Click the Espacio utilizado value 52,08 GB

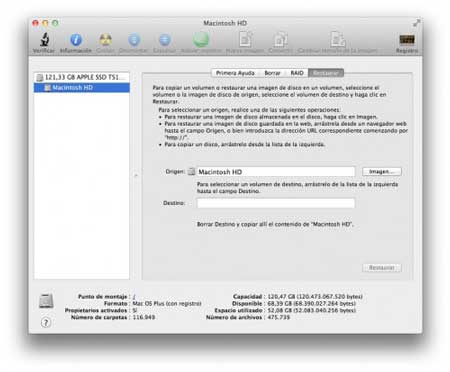pos(312,310)
